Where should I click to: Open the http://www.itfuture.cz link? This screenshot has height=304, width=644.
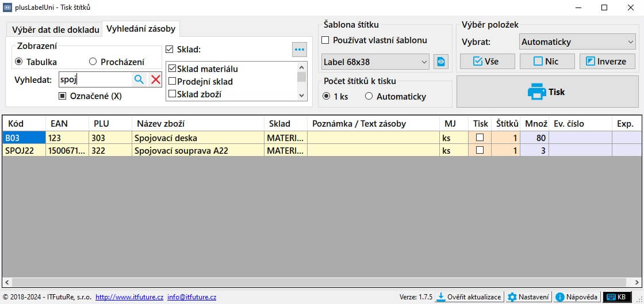129,297
